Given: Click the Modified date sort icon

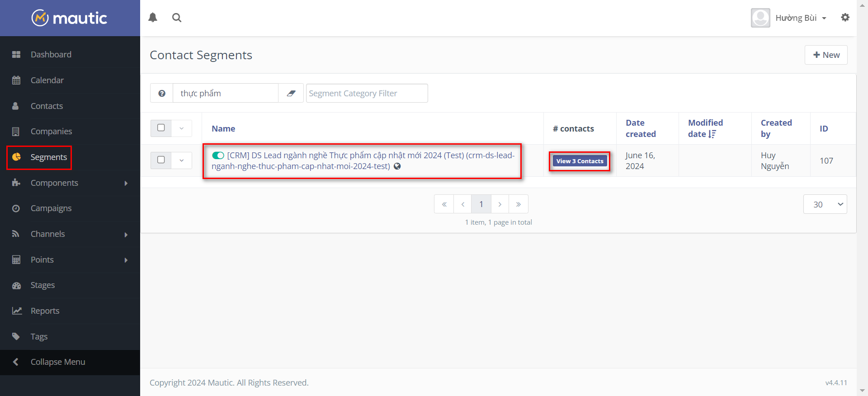Looking at the screenshot, I should coord(712,134).
